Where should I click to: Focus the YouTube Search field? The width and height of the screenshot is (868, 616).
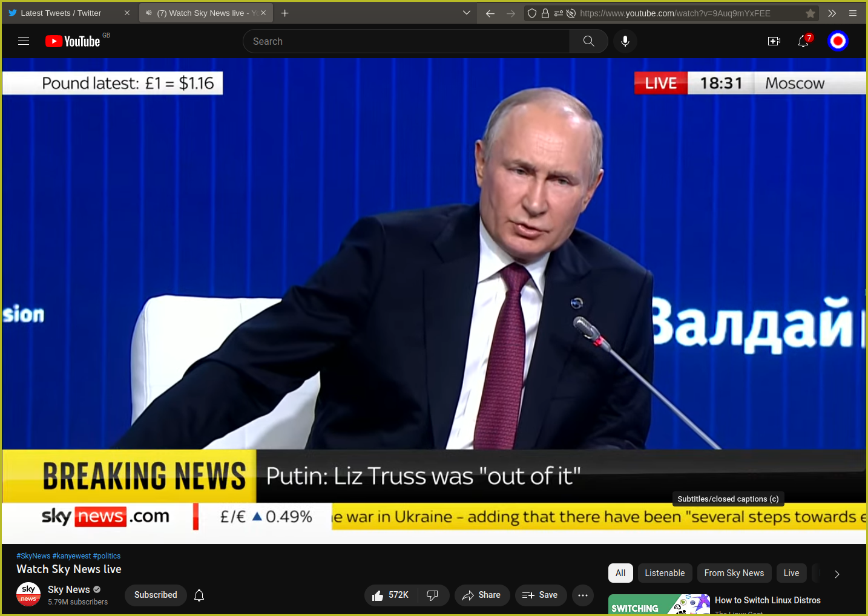[406, 41]
